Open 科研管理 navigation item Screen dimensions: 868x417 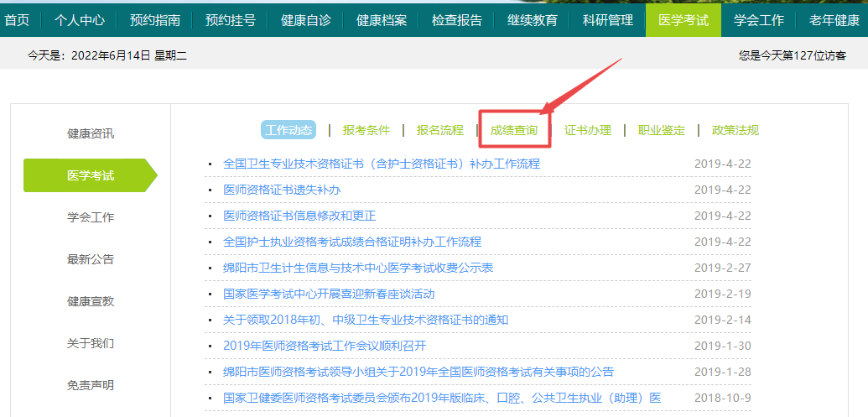click(608, 20)
